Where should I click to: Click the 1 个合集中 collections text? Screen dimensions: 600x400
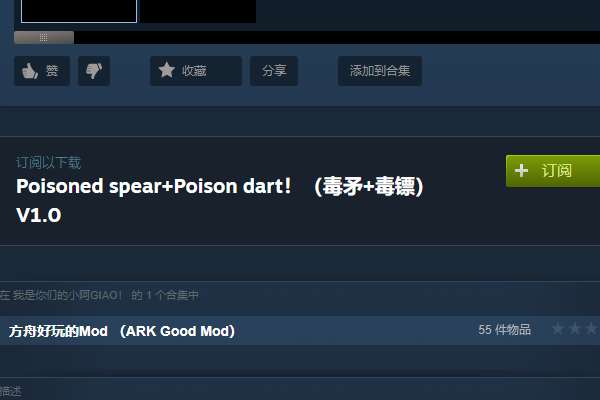tap(173, 295)
